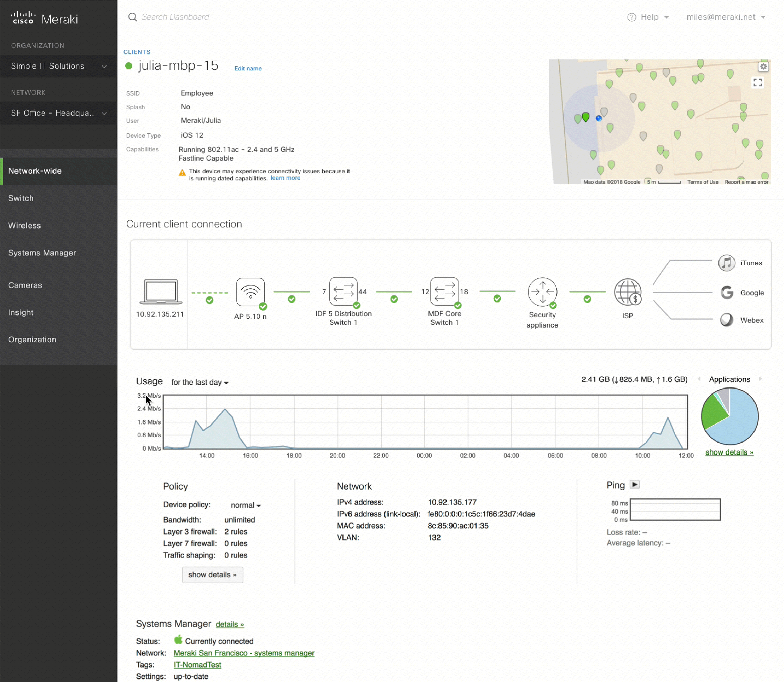Click the Edit name link
Image resolution: width=784 pixels, height=682 pixels.
248,69
